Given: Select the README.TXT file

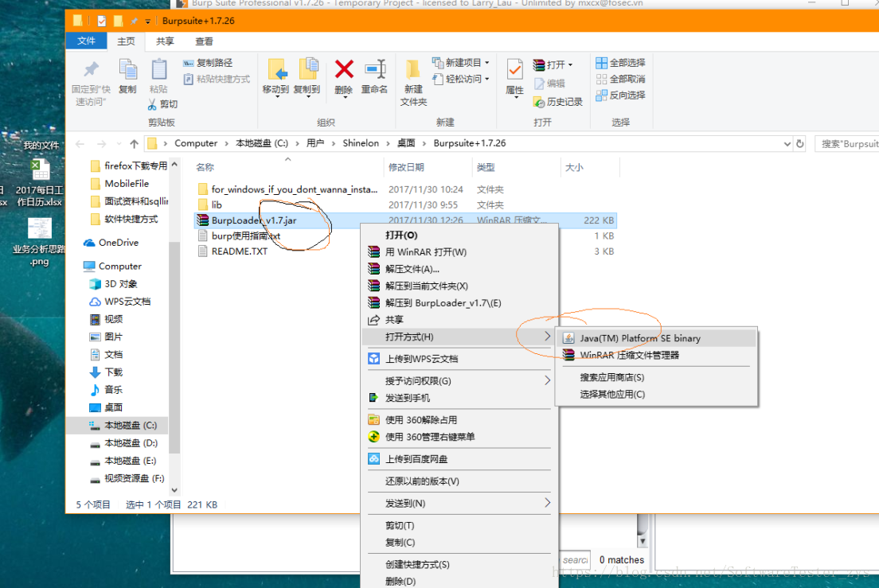Looking at the screenshot, I should [240, 251].
